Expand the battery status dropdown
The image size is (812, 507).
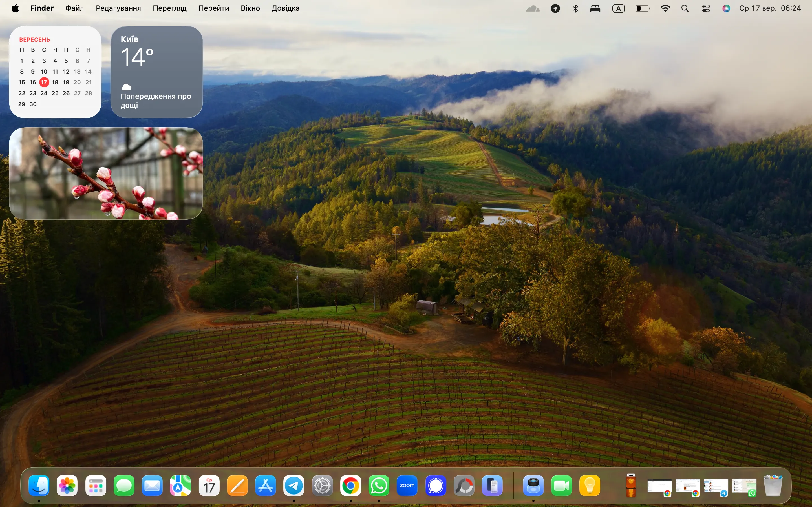642,8
